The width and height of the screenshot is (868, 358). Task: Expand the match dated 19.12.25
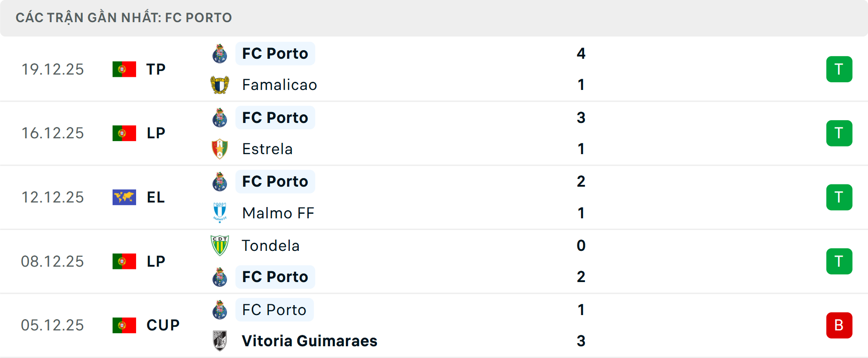(x=52, y=69)
